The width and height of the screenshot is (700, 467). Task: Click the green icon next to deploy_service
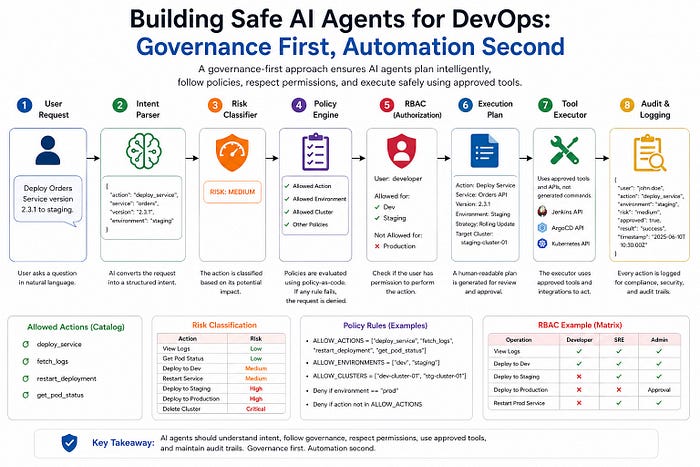tap(26, 344)
